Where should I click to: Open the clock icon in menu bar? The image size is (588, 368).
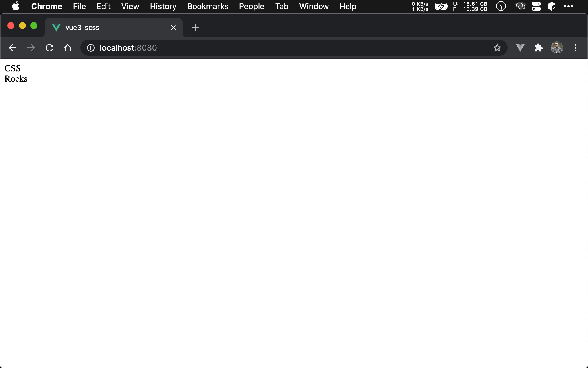tap(501, 6)
